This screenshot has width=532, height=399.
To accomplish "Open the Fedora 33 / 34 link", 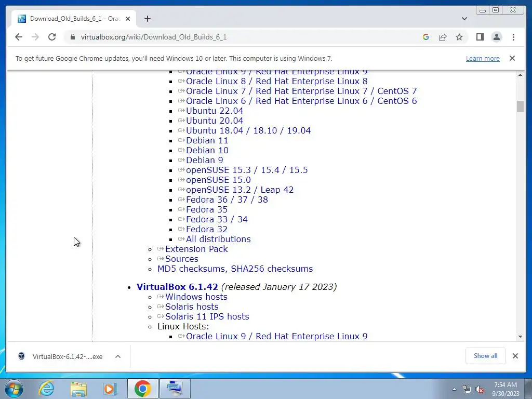I will tap(217, 219).
